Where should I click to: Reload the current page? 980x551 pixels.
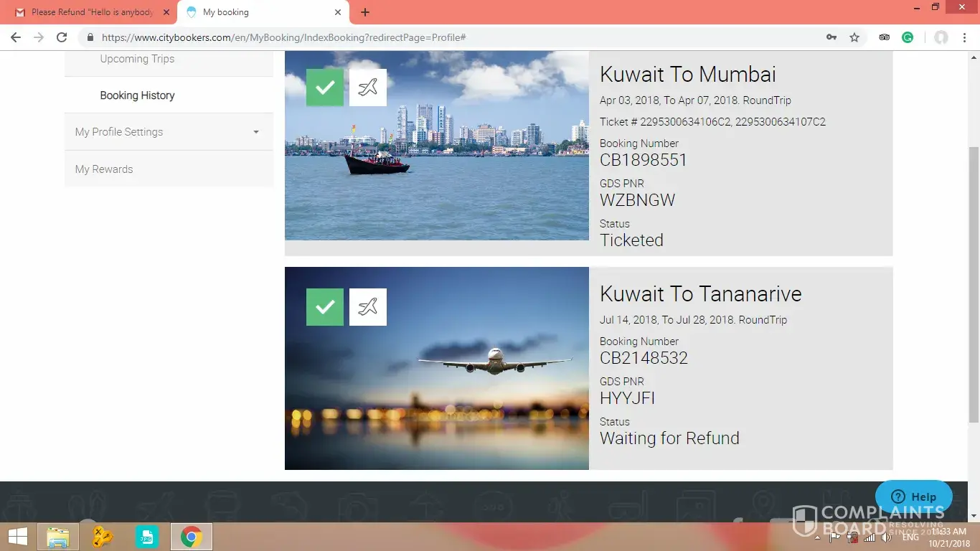click(x=62, y=37)
